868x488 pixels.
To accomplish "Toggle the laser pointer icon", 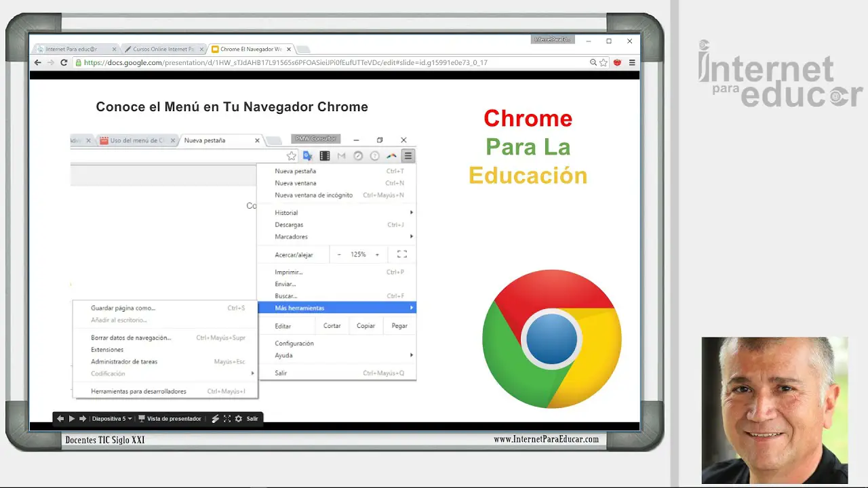I will 216,419.
